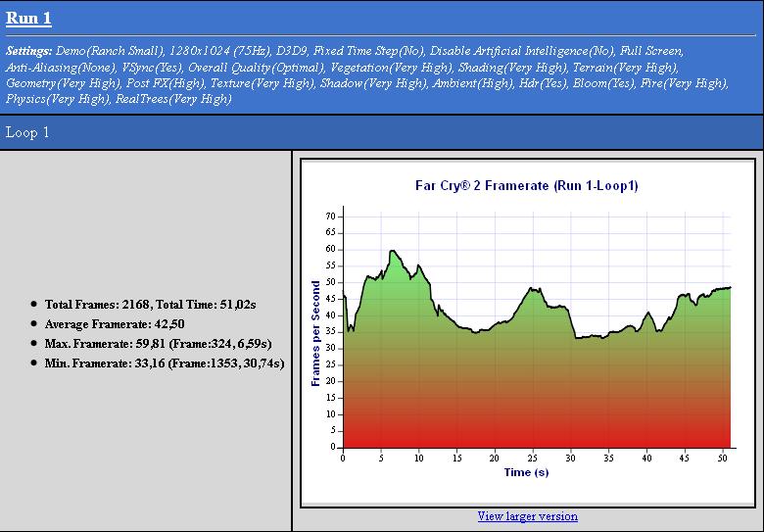
Task: Select the 'Loop 1' section header
Action: [27, 132]
